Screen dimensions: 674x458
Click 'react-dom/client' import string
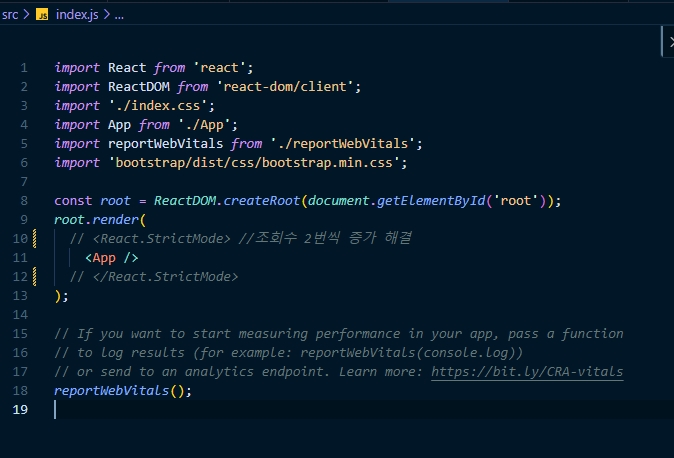pos(285,87)
